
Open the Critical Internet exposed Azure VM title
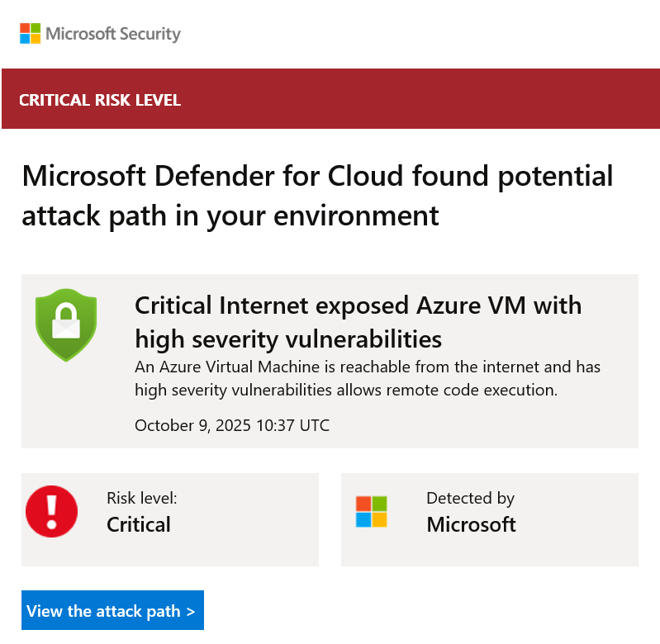coord(358,305)
